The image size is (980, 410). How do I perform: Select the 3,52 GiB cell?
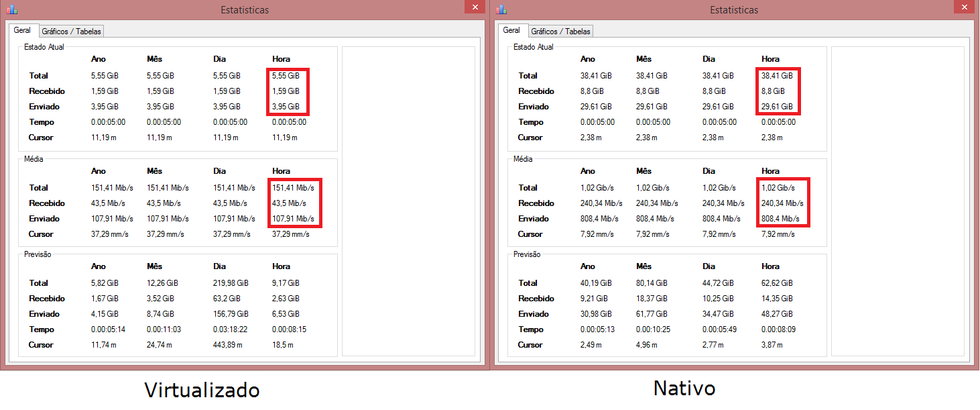(160, 299)
